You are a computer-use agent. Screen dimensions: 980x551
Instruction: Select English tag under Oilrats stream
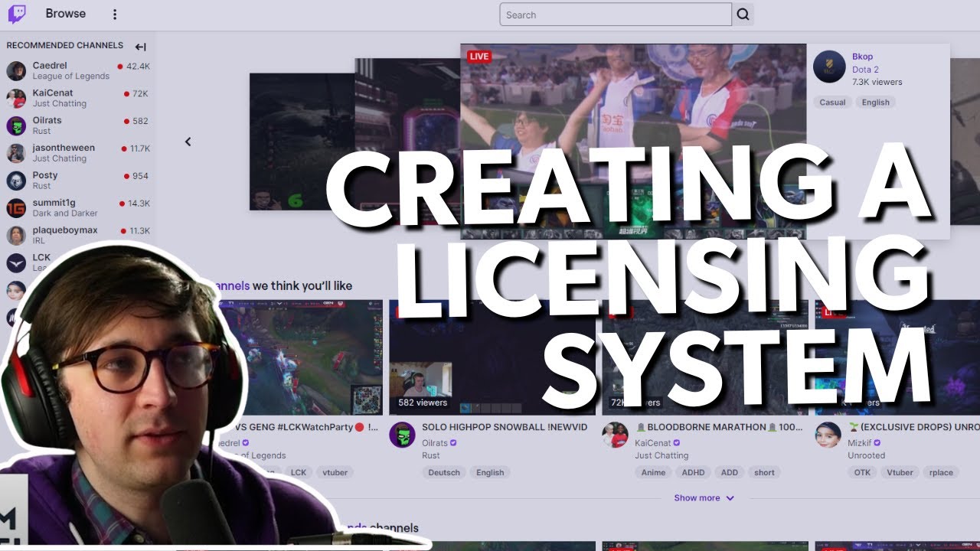pos(490,473)
